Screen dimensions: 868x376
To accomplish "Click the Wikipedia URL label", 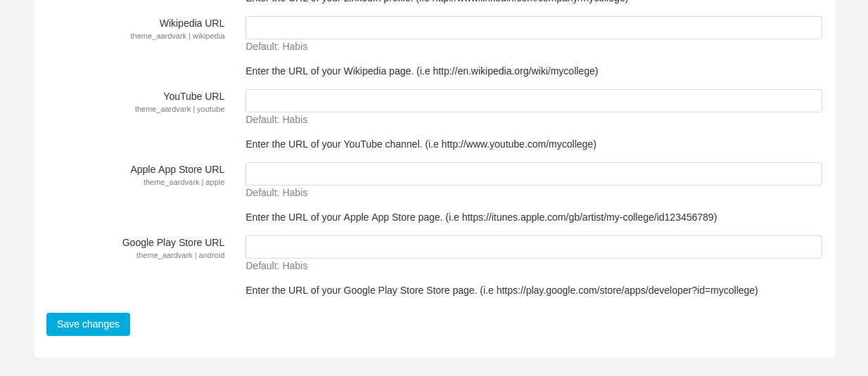I will tap(192, 23).
